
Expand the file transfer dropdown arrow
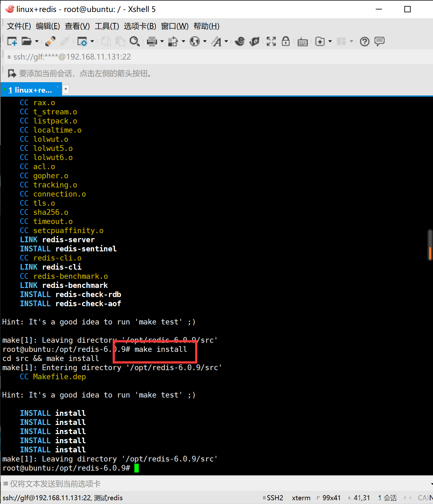pyautogui.click(x=183, y=41)
